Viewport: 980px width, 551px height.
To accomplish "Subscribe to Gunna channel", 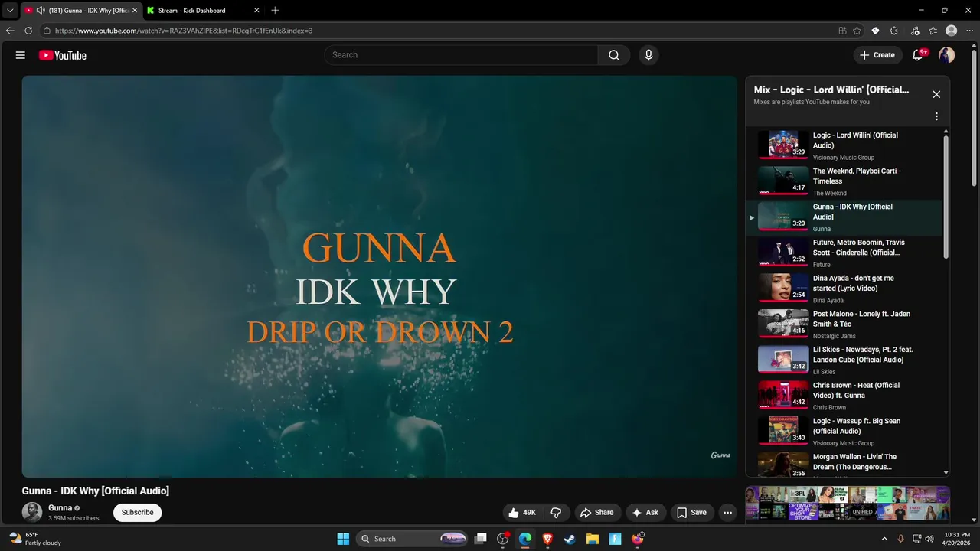I will (137, 513).
